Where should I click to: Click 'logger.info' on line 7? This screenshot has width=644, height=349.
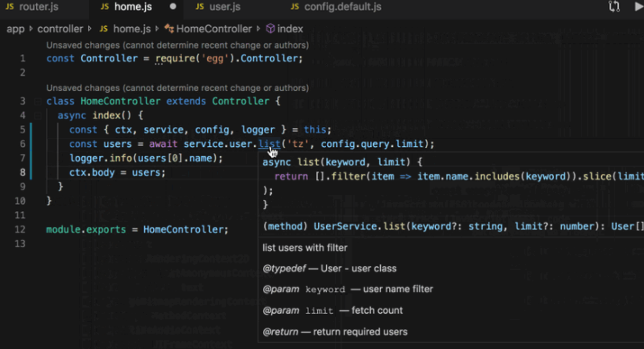[101, 158]
